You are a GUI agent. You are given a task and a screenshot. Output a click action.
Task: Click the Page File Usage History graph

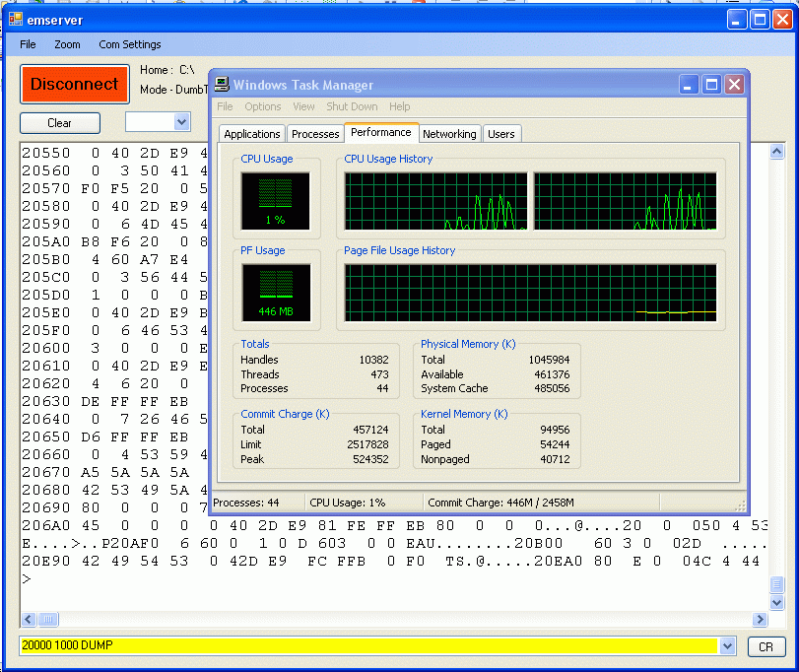pyautogui.click(x=530, y=293)
